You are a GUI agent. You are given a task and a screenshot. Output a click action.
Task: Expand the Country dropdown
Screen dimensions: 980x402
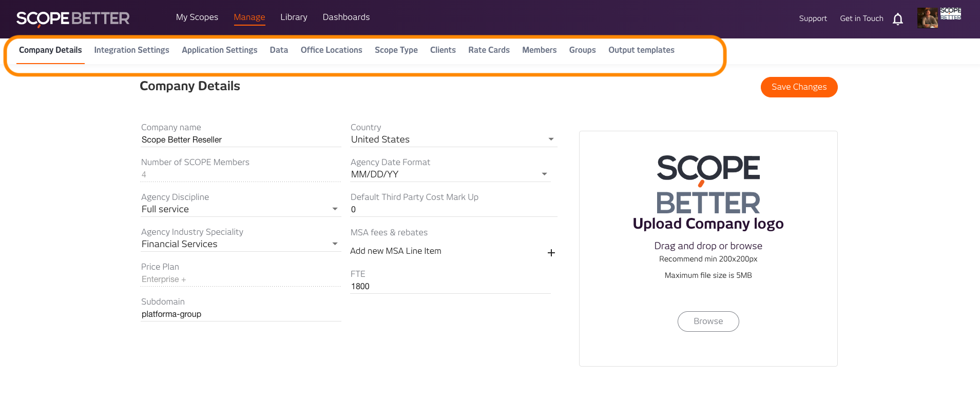(x=454, y=139)
